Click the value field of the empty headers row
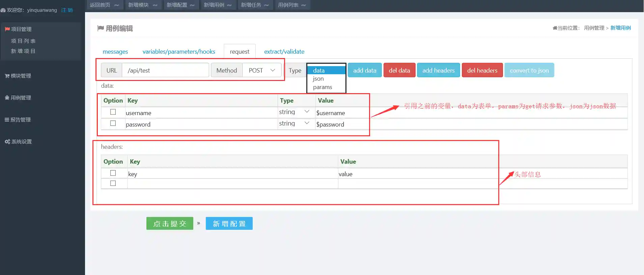644x275 pixels. [483, 184]
